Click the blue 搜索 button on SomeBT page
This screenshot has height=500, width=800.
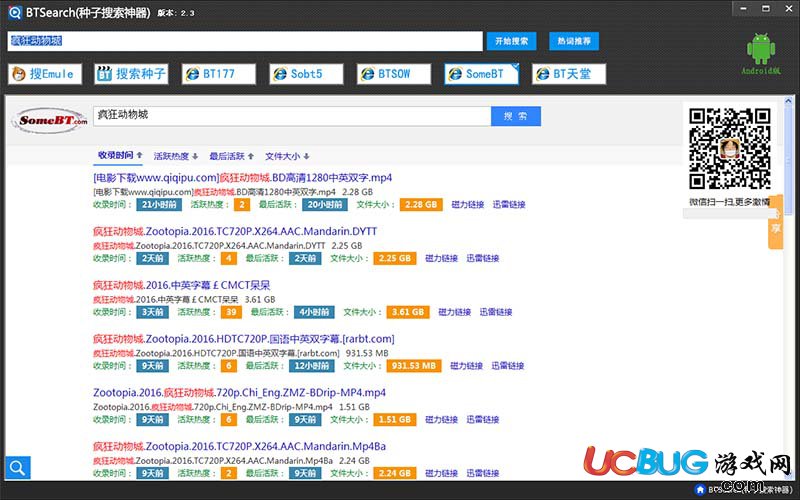(x=516, y=116)
